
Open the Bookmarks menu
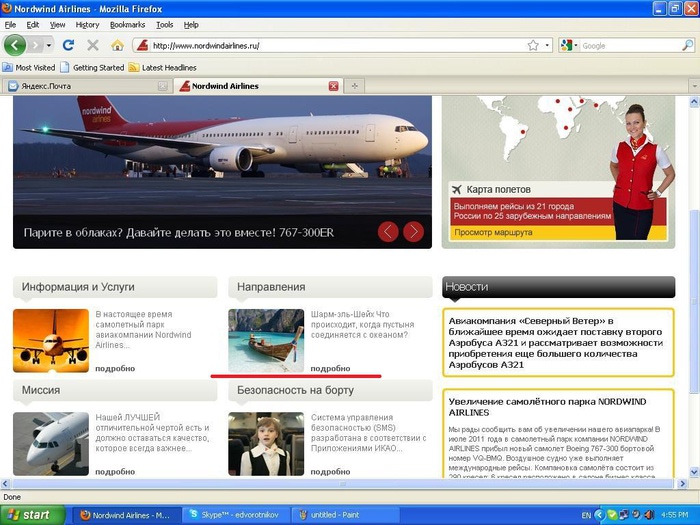[128, 25]
